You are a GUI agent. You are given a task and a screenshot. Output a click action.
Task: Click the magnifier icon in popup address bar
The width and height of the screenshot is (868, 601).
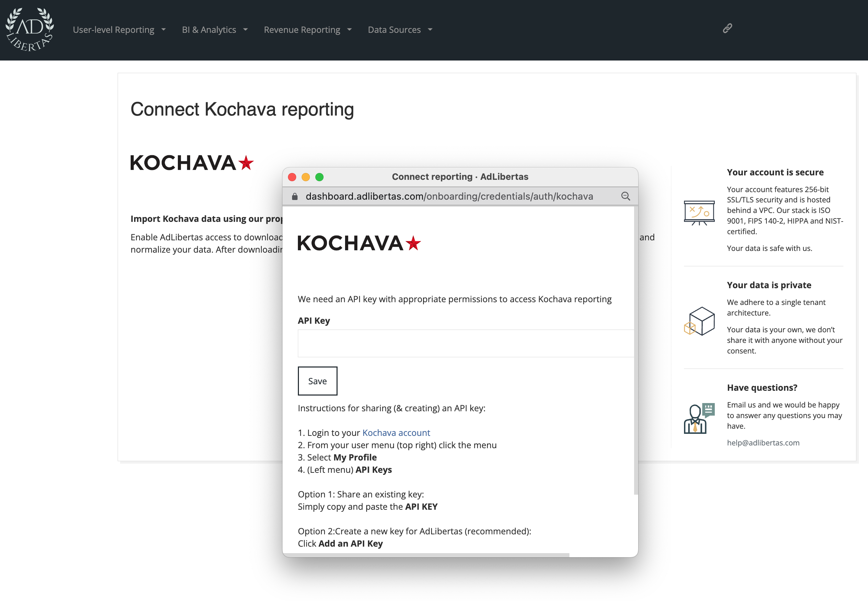coord(626,196)
